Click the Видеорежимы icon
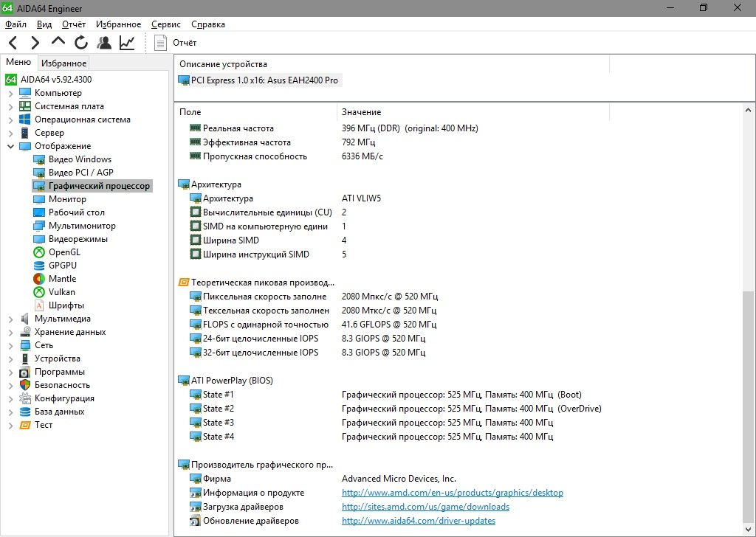The width and height of the screenshot is (756, 537). [39, 239]
